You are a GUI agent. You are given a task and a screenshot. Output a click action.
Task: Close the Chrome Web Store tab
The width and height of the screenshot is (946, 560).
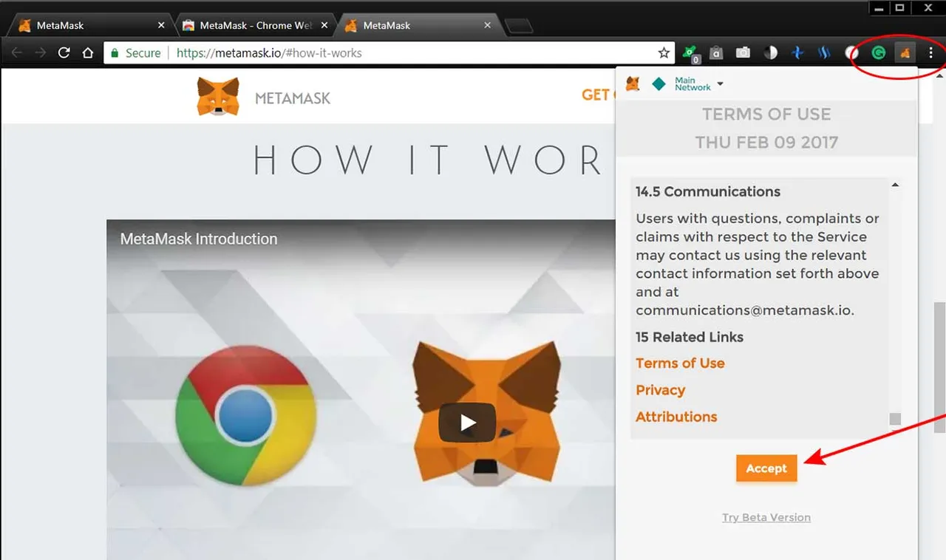pos(325,25)
